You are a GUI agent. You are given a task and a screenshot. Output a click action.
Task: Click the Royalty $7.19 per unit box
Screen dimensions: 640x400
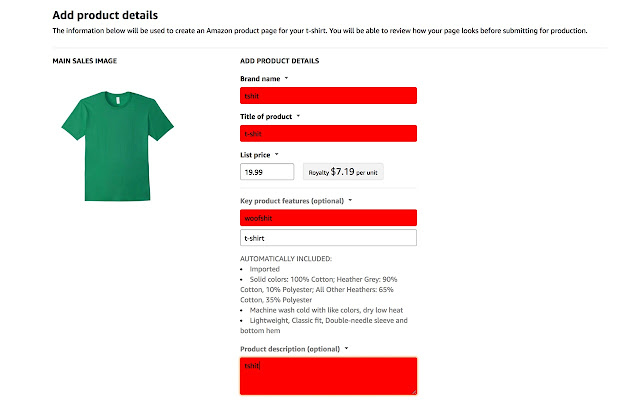[x=343, y=172]
